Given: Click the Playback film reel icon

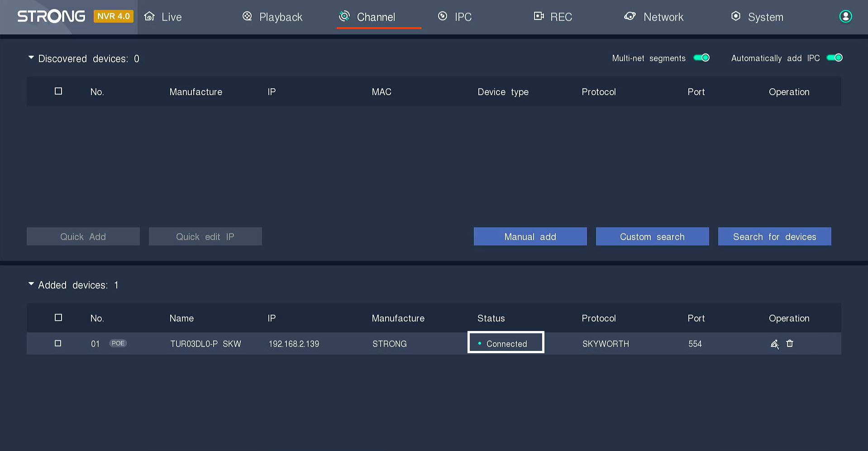Looking at the screenshot, I should [247, 16].
